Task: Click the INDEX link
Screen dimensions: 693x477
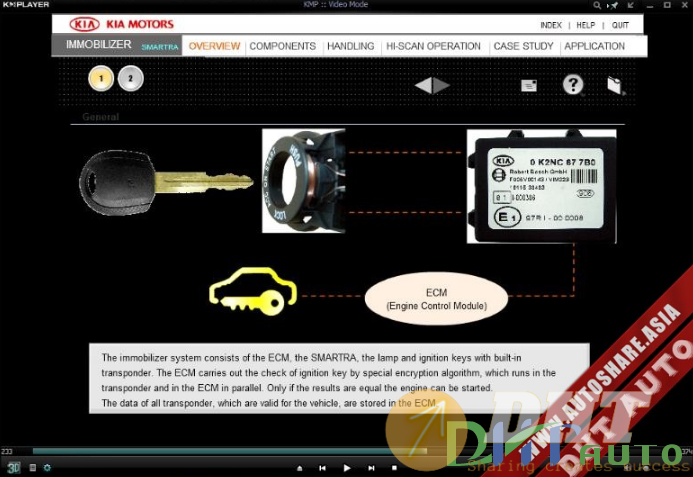Action: click(x=551, y=25)
